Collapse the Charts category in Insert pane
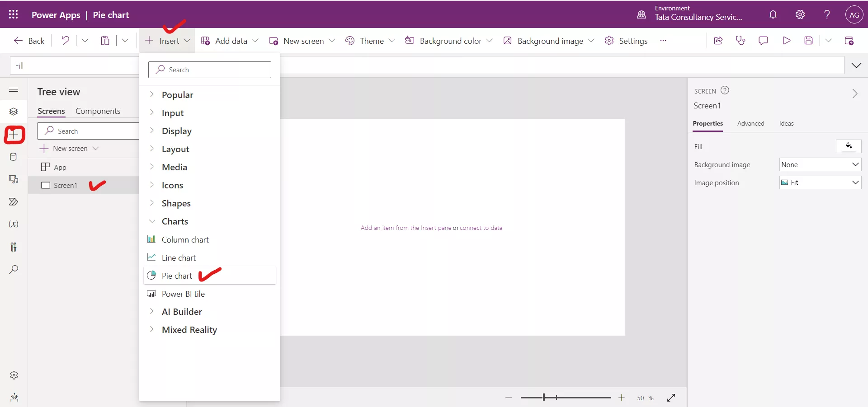 [x=151, y=221]
